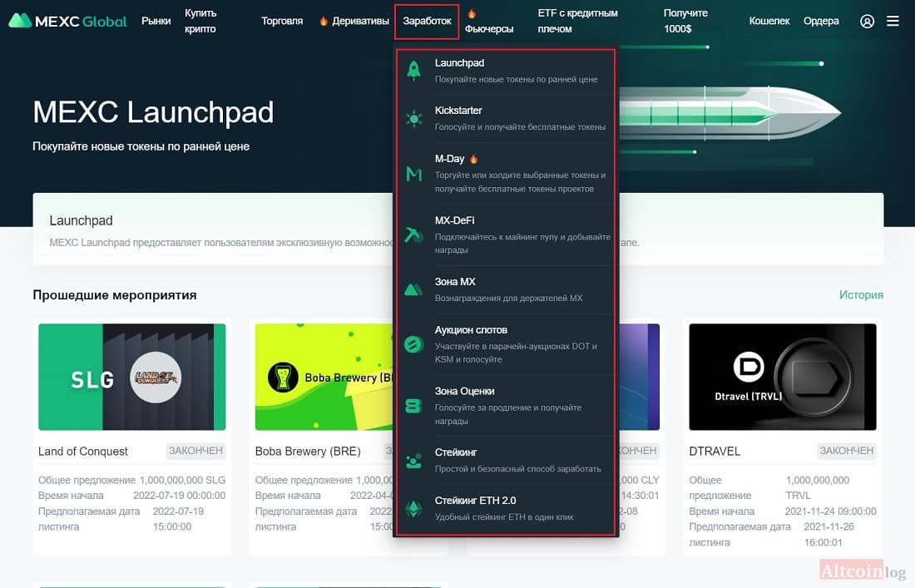Open the hamburger menu icon
Screen dimensions: 915x588
pos(893,21)
